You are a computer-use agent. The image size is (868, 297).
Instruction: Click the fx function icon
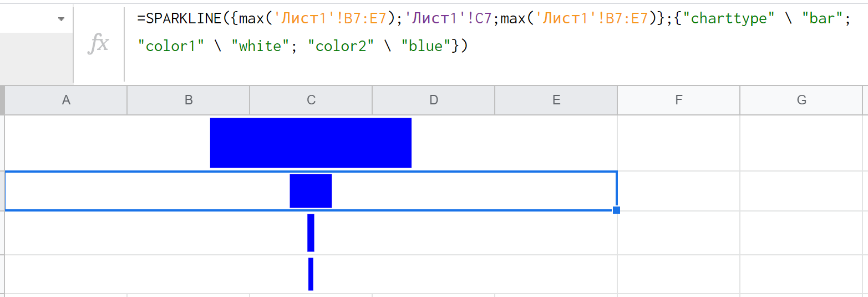click(x=99, y=43)
